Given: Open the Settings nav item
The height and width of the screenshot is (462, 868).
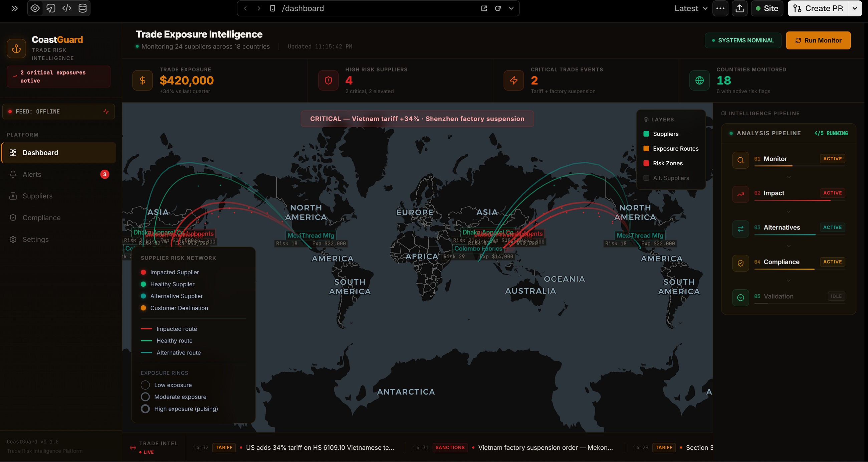Looking at the screenshot, I should point(59,240).
